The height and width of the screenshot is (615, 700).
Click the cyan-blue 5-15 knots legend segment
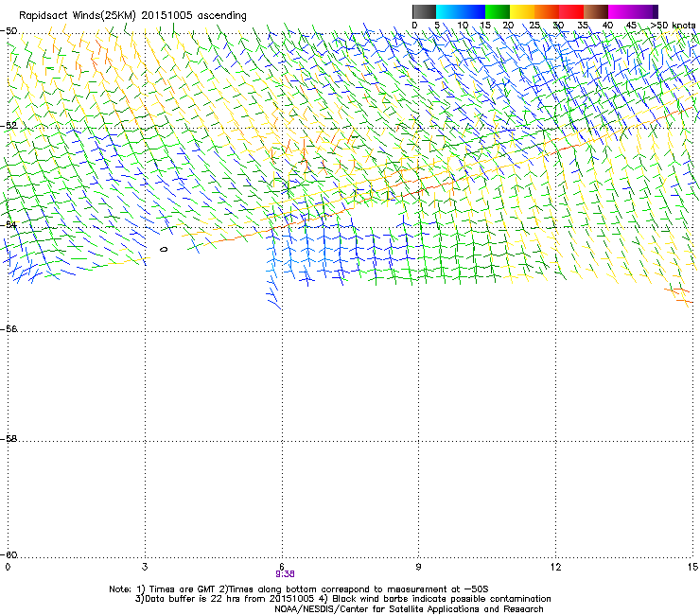tap(461, 11)
